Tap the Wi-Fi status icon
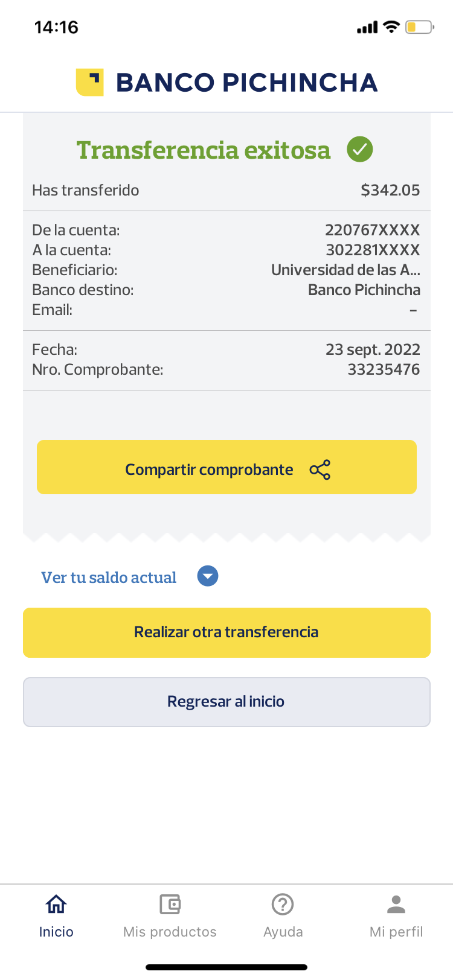Image resolution: width=453 pixels, height=980 pixels. click(x=391, y=27)
